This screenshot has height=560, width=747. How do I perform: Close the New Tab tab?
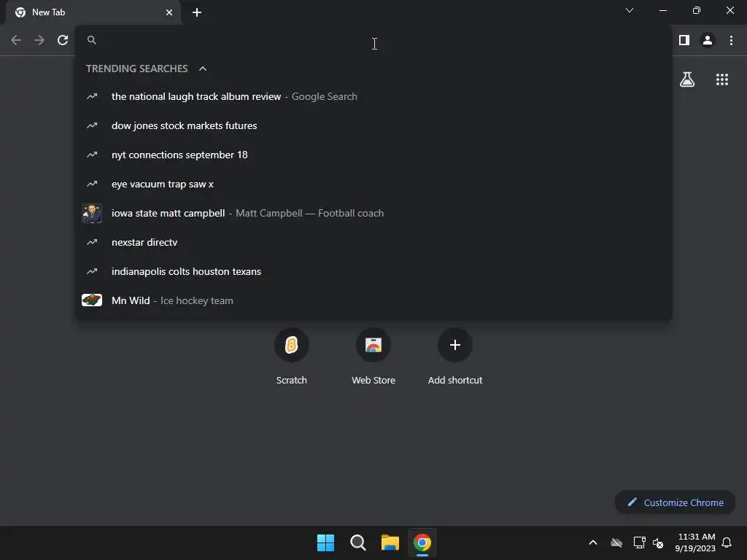pos(169,12)
